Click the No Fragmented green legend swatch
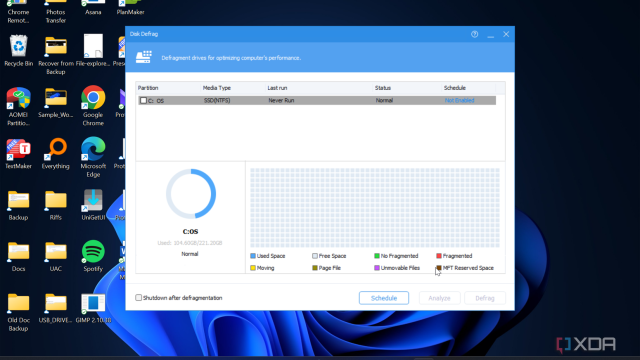Viewport: 640px width, 360px height. pos(377,256)
